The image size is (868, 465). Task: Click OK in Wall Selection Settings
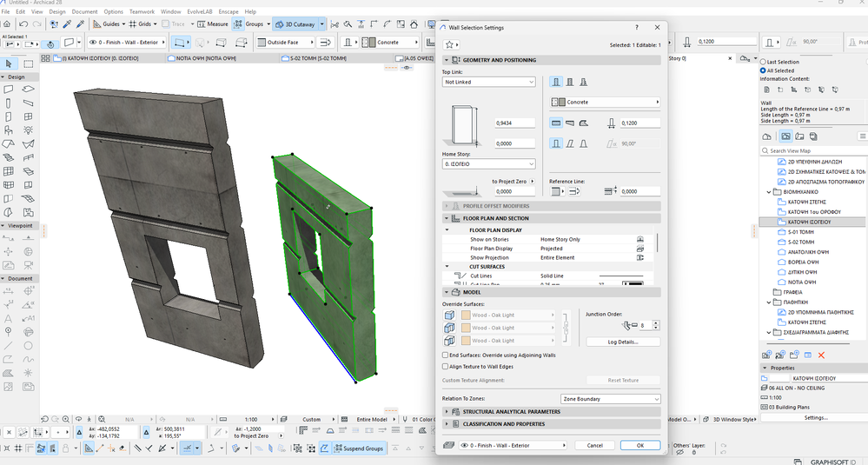point(640,445)
